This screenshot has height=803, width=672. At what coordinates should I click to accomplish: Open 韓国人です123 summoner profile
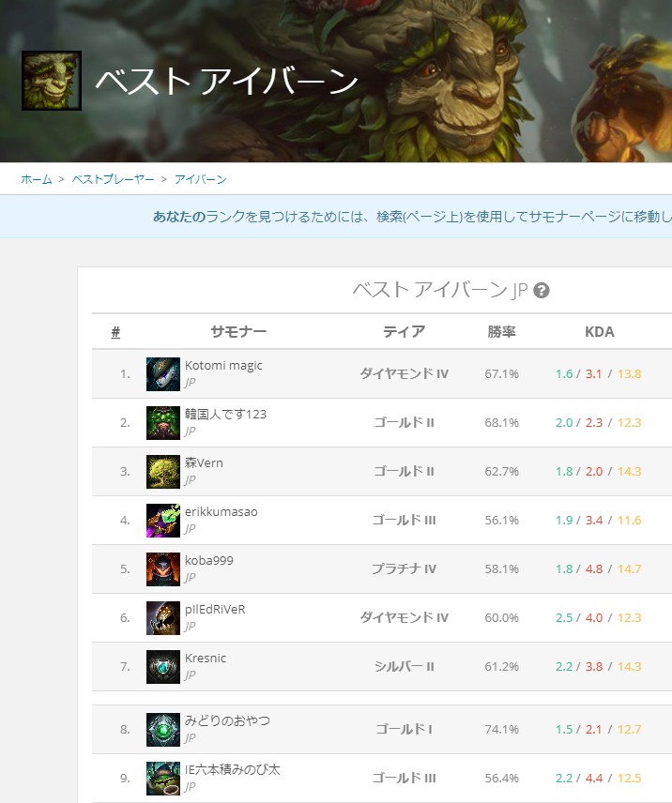225,415
